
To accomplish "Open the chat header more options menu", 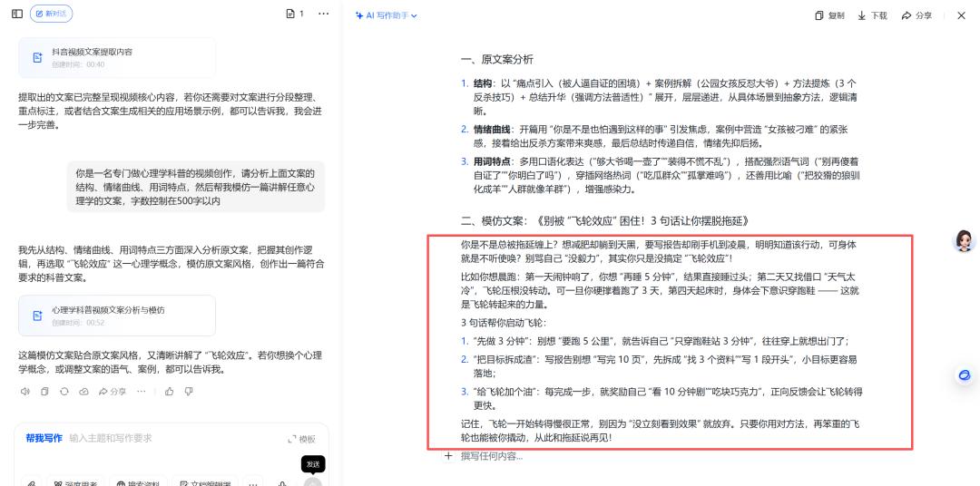I will 324,14.
